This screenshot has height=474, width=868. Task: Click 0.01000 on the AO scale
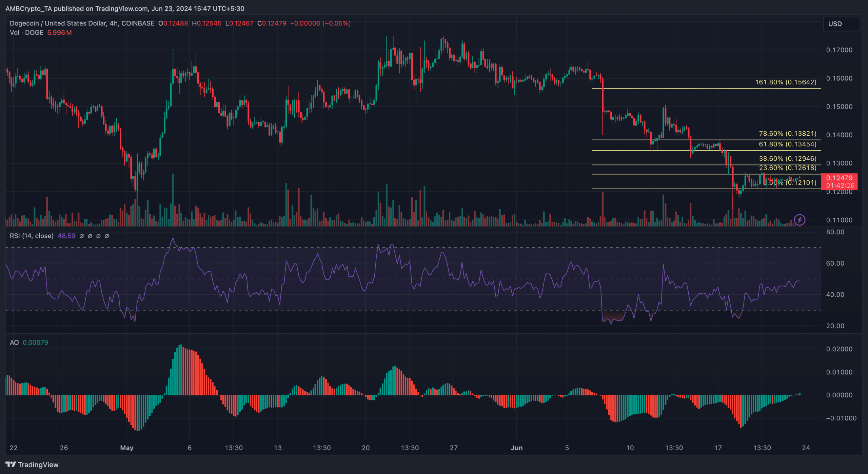pos(839,372)
